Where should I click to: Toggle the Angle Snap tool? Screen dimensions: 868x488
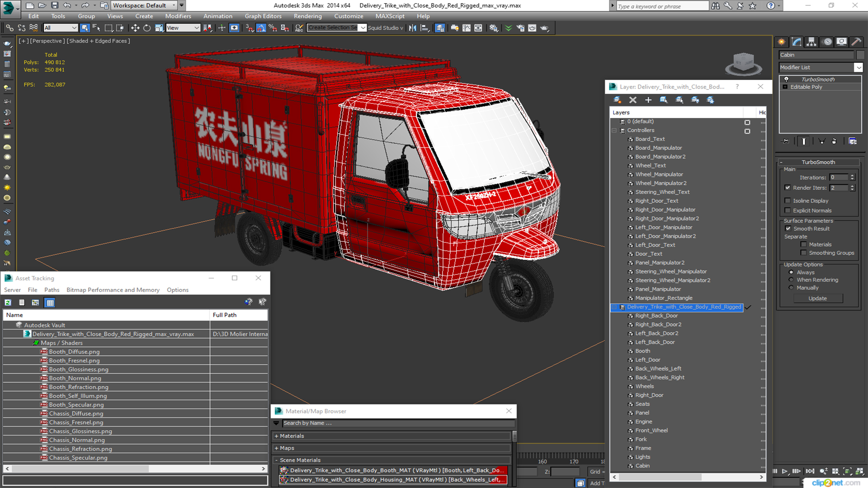(x=261, y=28)
